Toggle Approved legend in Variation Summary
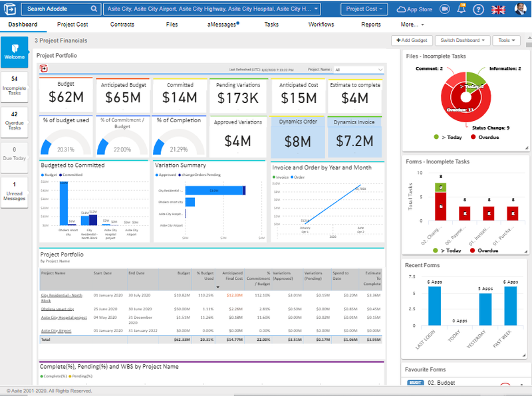The height and width of the screenshot is (396, 532). (x=166, y=175)
